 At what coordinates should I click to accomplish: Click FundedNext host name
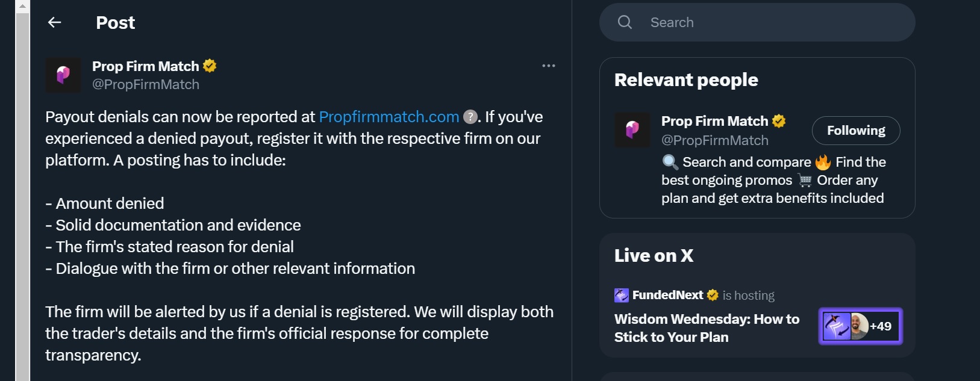tap(667, 295)
